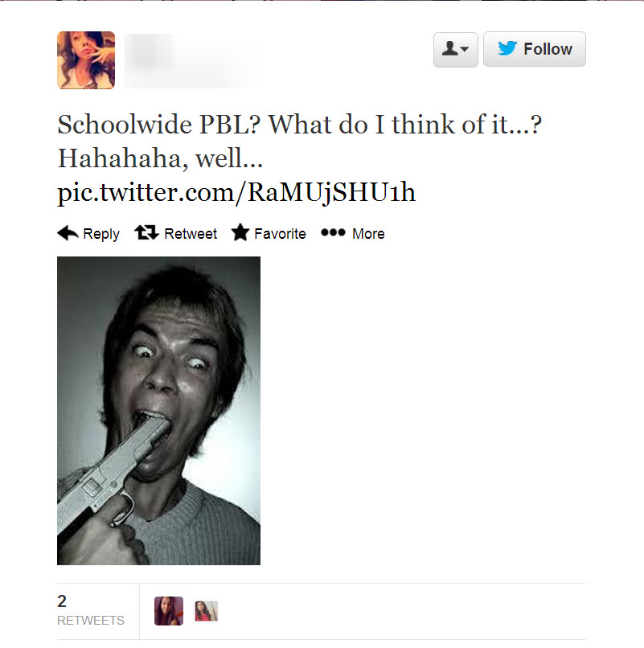This screenshot has height=648, width=644.
Task: Click the tweet text starting with Schoolwide PBL
Action: tap(299, 141)
